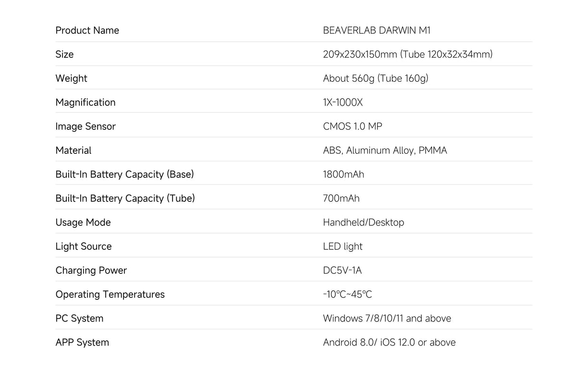Click the DC5V-1A charging power value

(342, 271)
